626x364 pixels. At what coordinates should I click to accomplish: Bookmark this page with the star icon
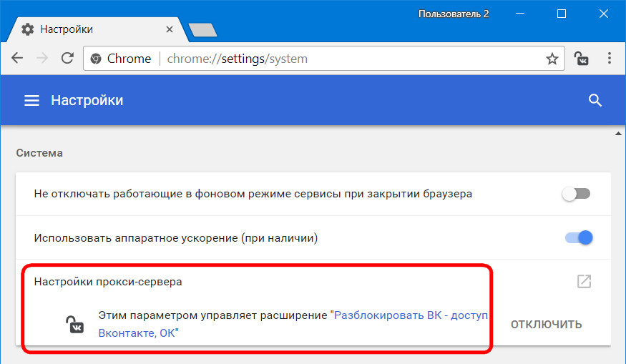point(552,59)
